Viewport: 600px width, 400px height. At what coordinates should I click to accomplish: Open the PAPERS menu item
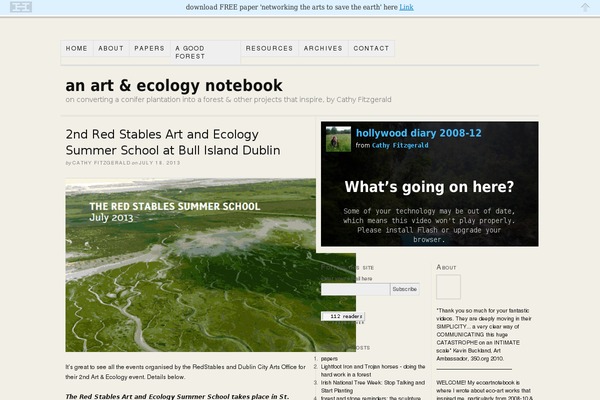pos(149,49)
